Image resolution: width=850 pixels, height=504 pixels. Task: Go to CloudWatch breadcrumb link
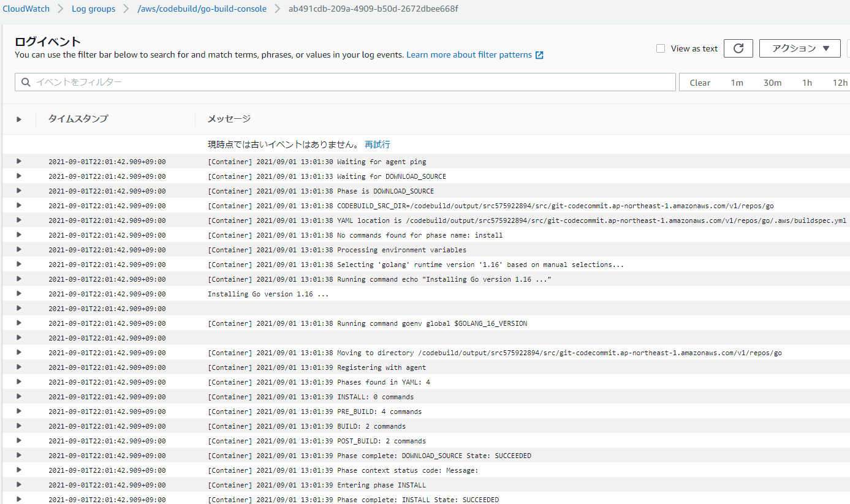click(x=26, y=9)
